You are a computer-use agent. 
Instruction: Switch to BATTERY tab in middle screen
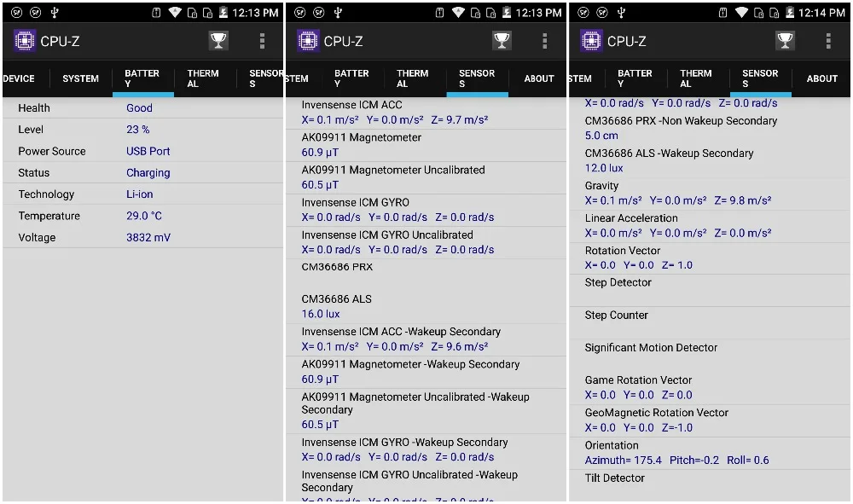pyautogui.click(x=352, y=78)
